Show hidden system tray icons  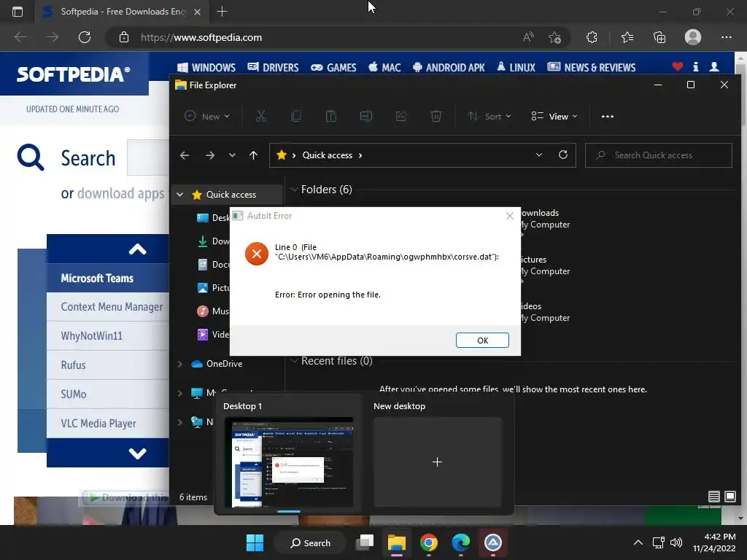coord(638,542)
